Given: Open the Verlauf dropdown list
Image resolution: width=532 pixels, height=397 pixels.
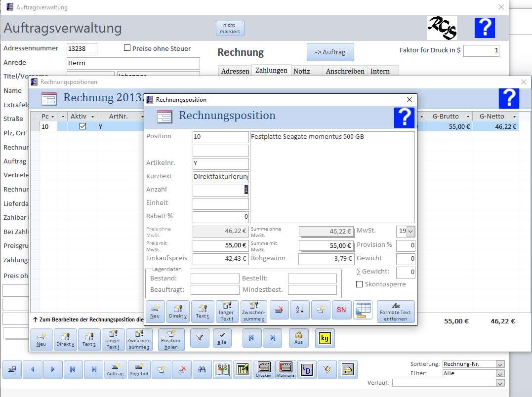Looking at the screenshot, I should click(x=500, y=383).
